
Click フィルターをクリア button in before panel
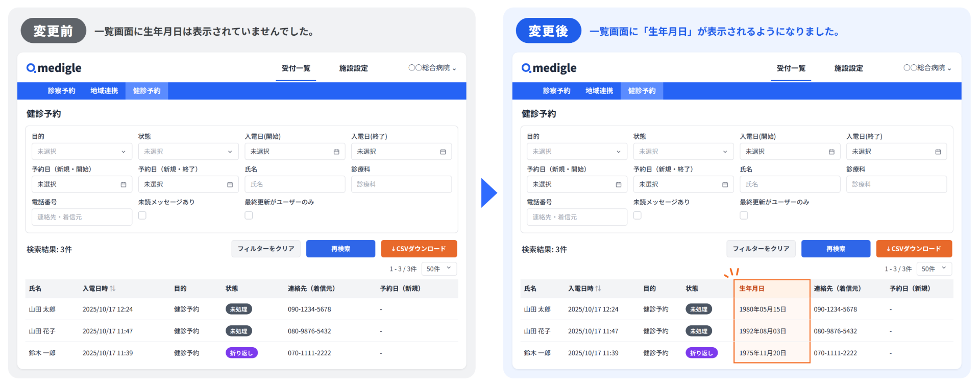[266, 249]
